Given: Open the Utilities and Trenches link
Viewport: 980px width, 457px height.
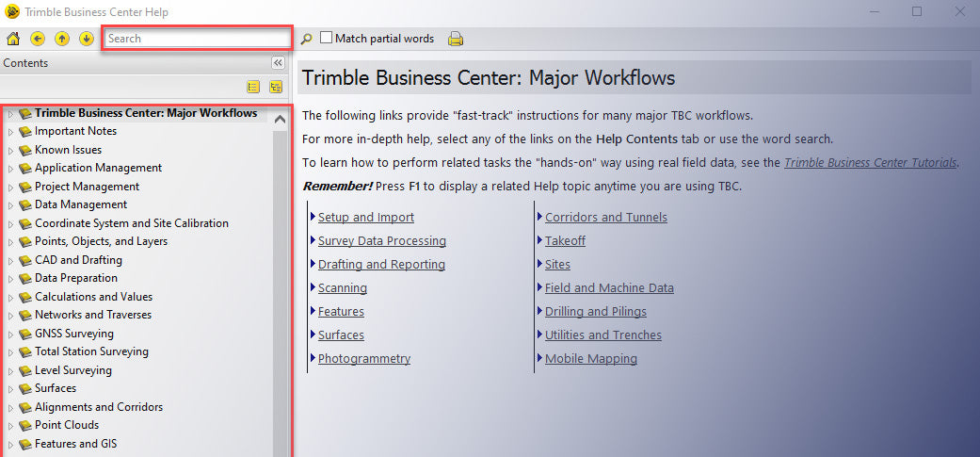Looking at the screenshot, I should pos(603,335).
